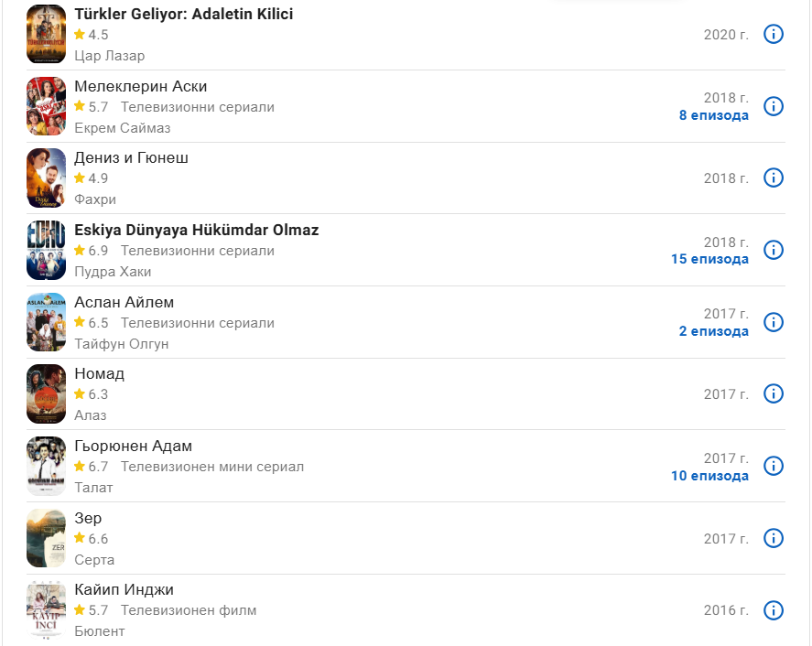Click info icon for Зер

[x=774, y=538]
